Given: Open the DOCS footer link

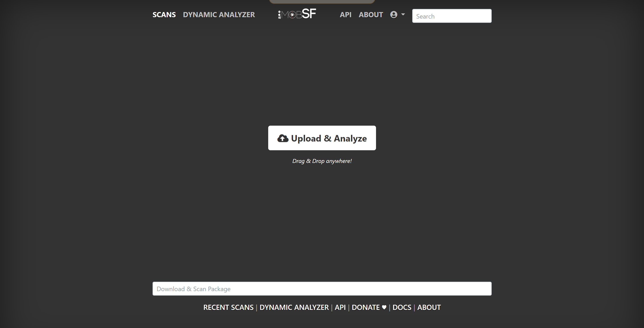Looking at the screenshot, I should coord(402,307).
